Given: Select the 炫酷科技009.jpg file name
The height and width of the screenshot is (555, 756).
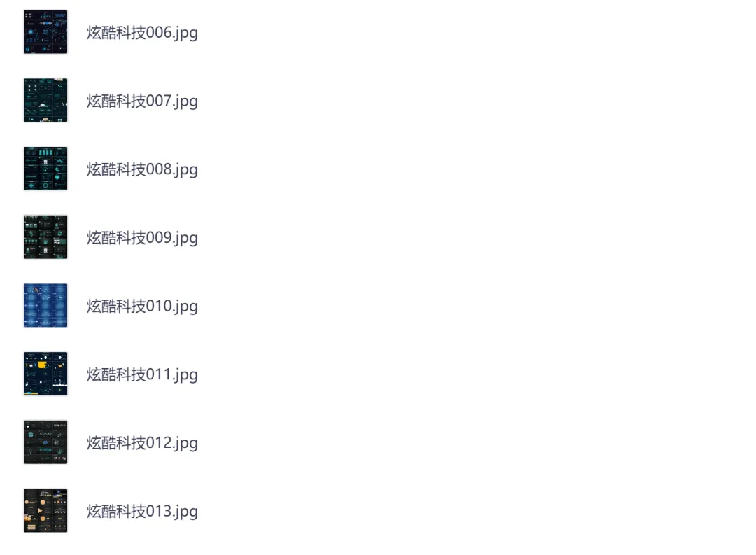Looking at the screenshot, I should [142, 238].
